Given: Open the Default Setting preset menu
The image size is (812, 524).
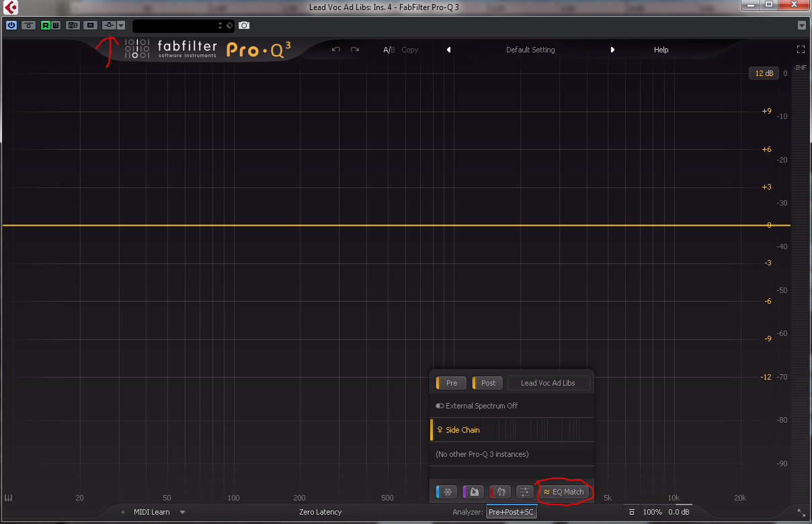Looking at the screenshot, I should tap(530, 50).
